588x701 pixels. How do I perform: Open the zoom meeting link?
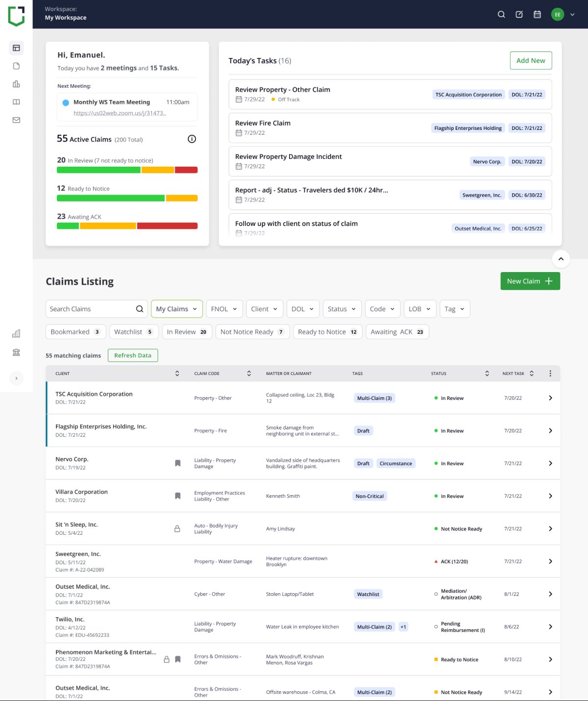[x=120, y=113]
